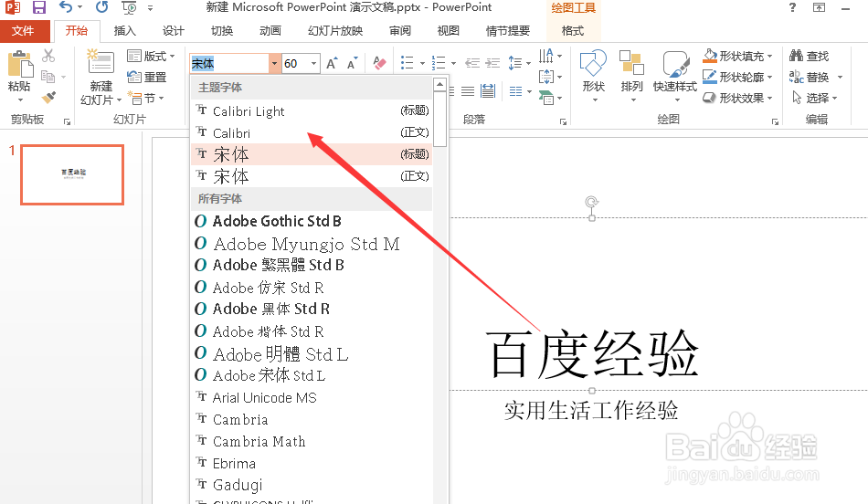Open the Review (审阅) tab

click(399, 31)
